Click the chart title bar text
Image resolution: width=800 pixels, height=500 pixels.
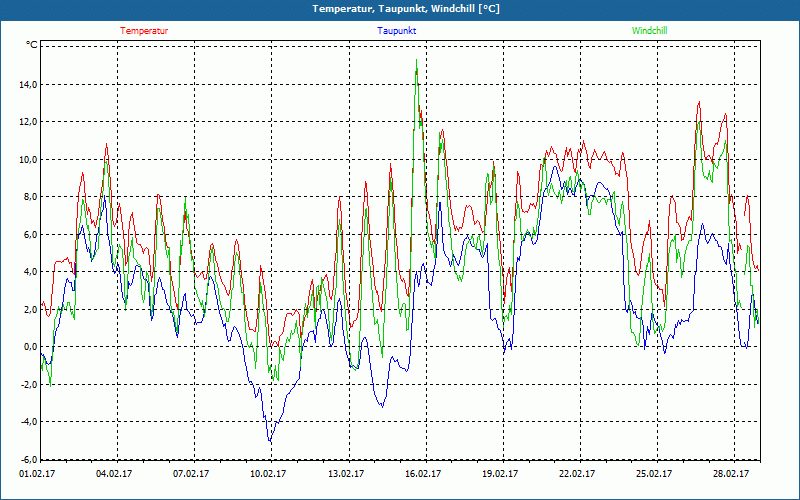[406, 9]
